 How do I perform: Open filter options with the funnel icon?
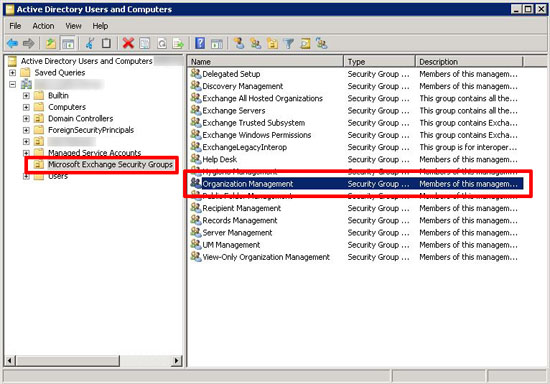289,43
